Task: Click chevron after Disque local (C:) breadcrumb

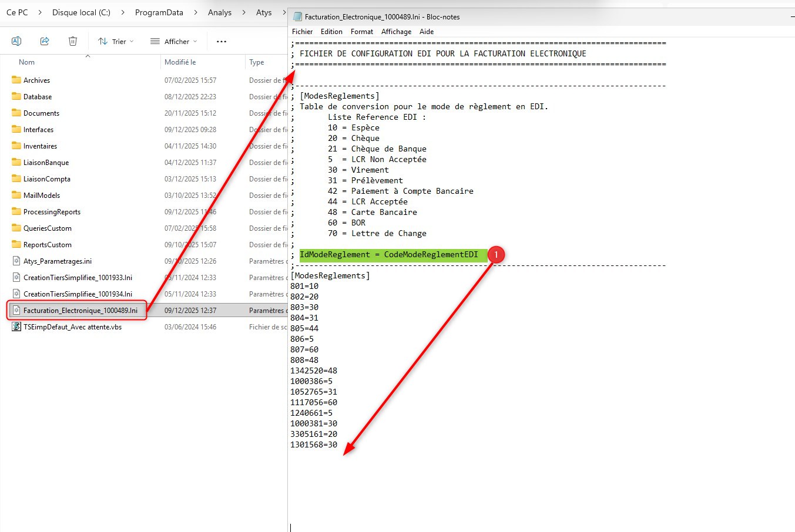Action: [x=123, y=12]
